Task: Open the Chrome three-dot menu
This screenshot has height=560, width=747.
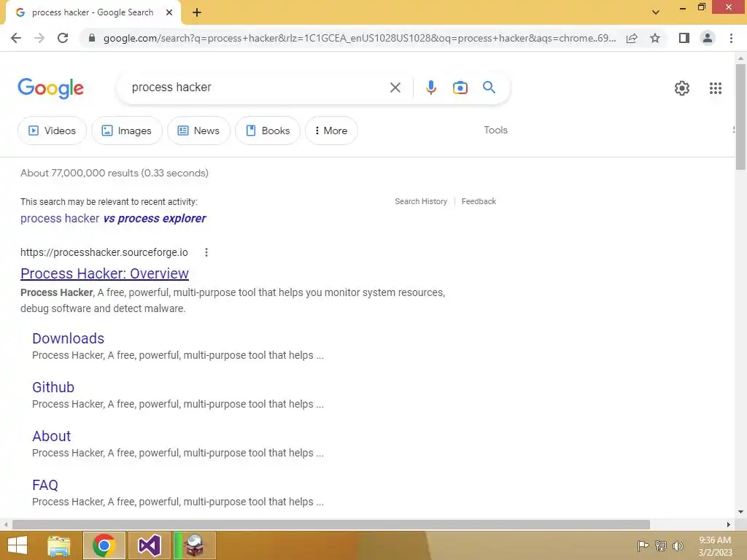Action: [731, 38]
